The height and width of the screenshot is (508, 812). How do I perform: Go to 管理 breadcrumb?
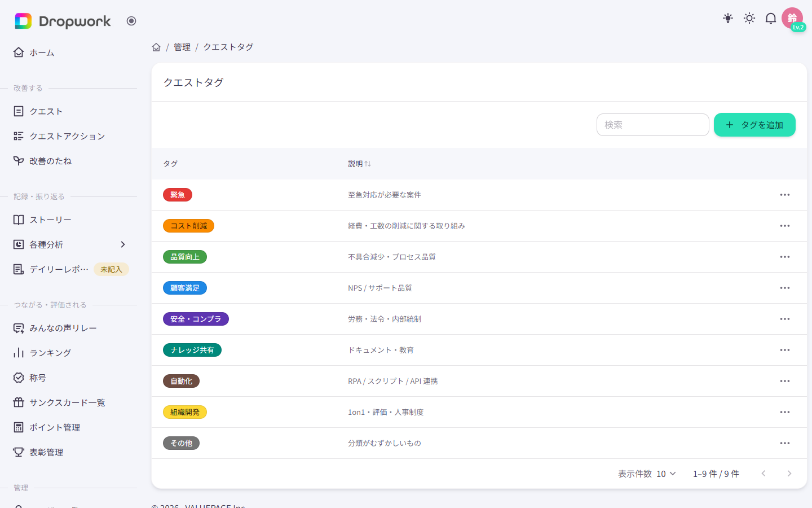tap(182, 47)
